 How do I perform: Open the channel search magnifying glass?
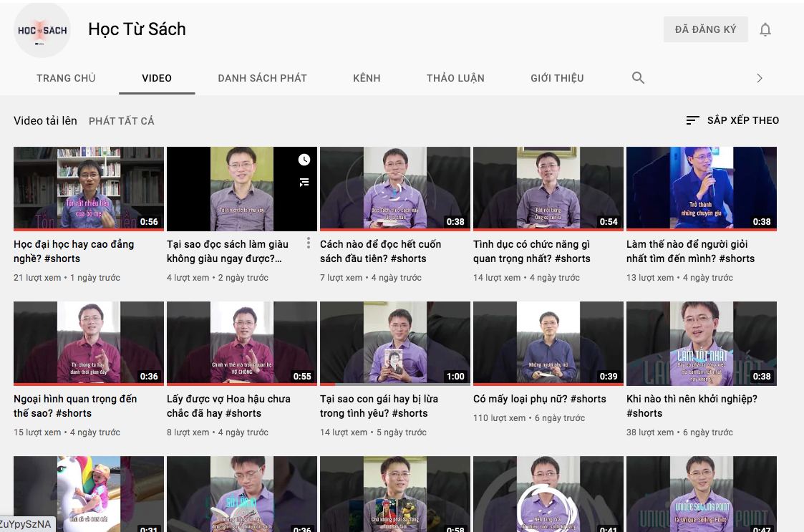(x=637, y=77)
